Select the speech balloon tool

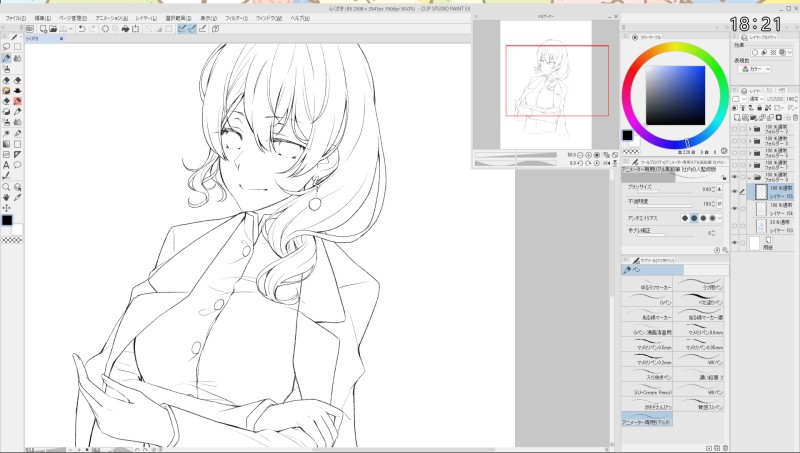click(17, 165)
